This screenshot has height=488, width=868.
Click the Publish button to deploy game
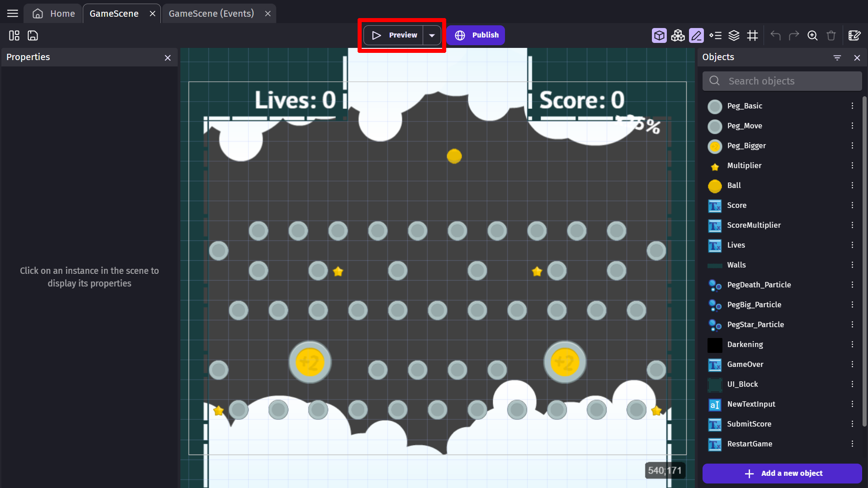pyautogui.click(x=476, y=34)
